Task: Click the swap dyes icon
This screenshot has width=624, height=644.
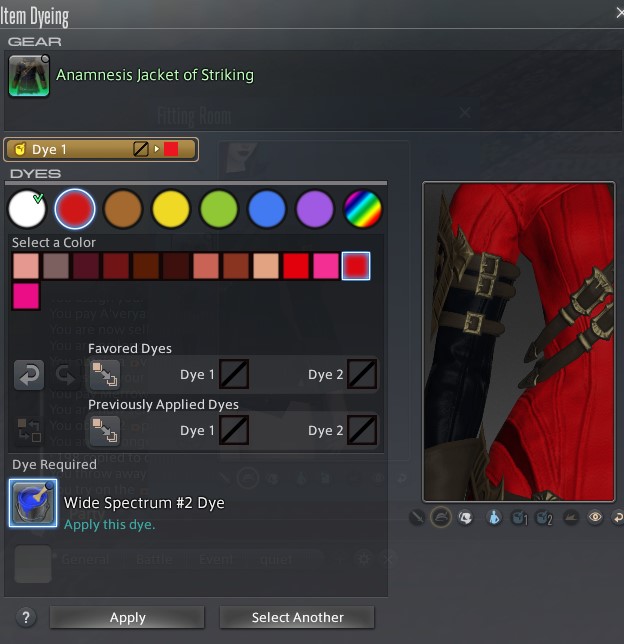Action: tap(29, 430)
